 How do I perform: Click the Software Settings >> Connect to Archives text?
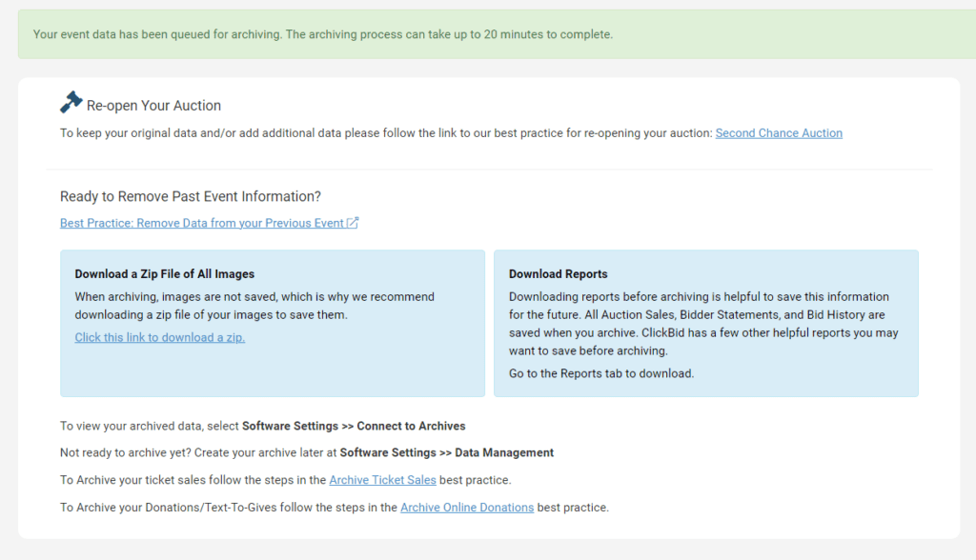[x=354, y=426]
